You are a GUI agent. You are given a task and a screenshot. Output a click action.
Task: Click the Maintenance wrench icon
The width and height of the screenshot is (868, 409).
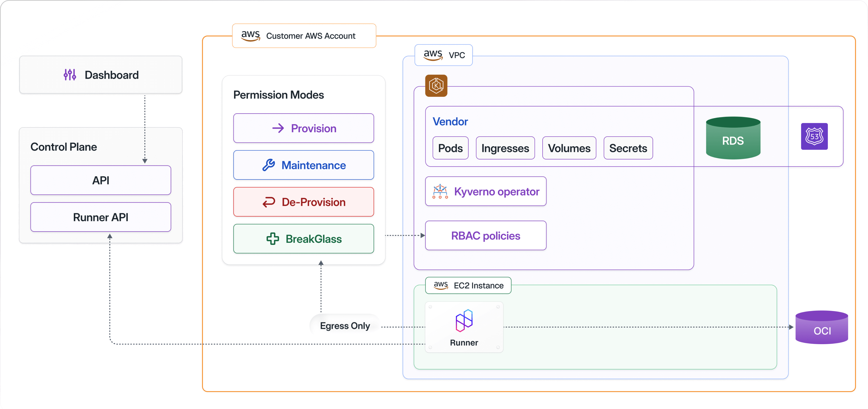269,165
